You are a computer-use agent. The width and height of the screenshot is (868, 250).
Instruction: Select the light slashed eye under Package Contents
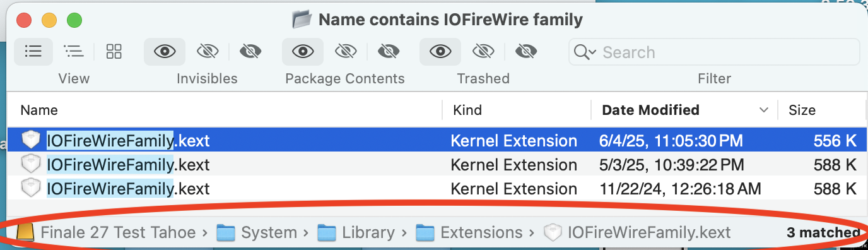346,52
